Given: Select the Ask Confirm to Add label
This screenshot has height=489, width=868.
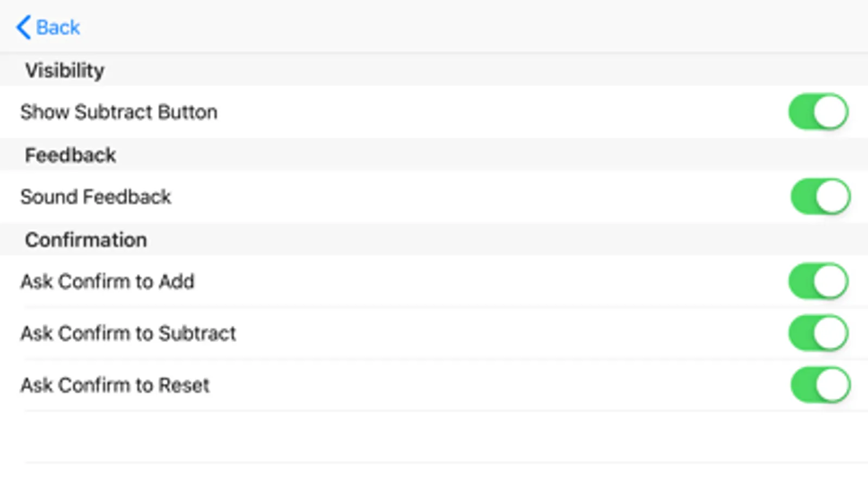Looking at the screenshot, I should (x=107, y=281).
